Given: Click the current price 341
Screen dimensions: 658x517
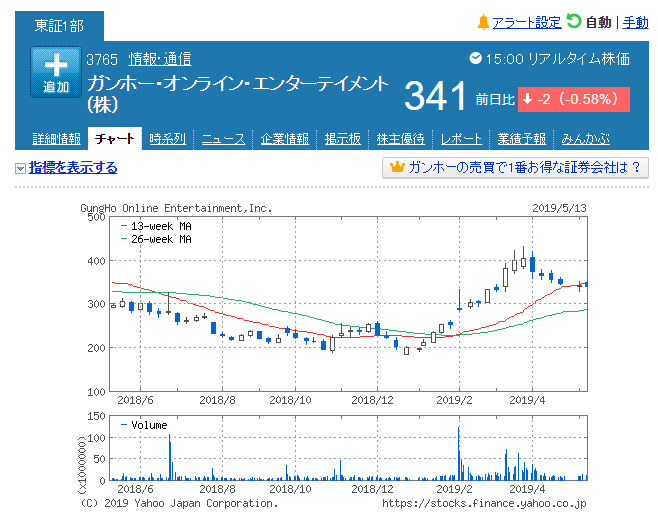Looking at the screenshot, I should point(435,96).
